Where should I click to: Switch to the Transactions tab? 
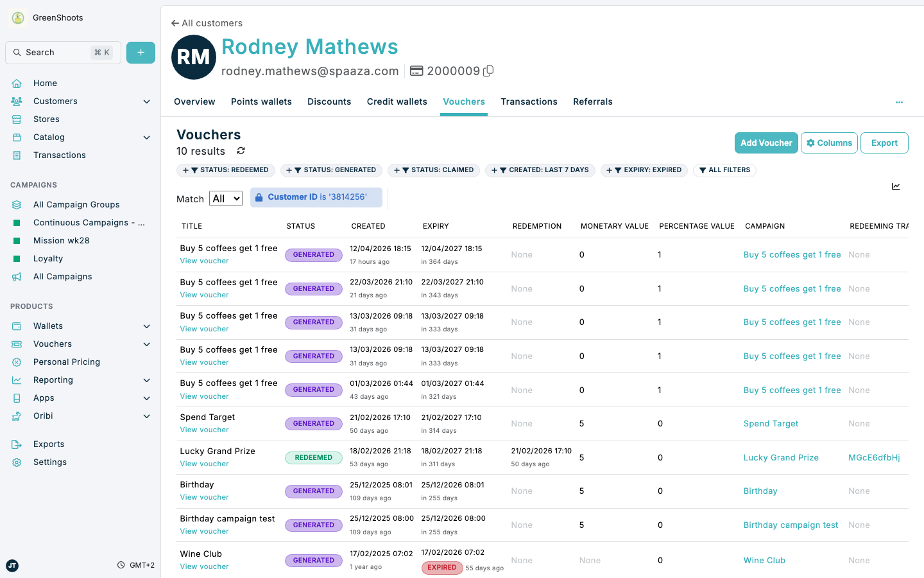529,101
